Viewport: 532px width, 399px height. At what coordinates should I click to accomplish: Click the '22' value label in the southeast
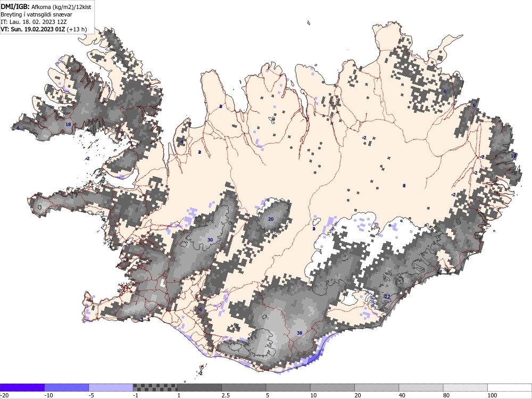click(387, 297)
